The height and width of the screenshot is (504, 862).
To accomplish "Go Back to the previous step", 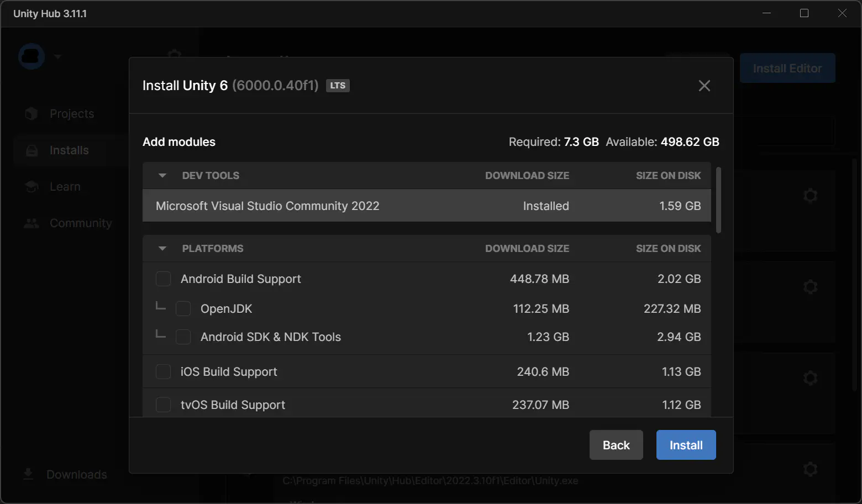I will point(616,445).
